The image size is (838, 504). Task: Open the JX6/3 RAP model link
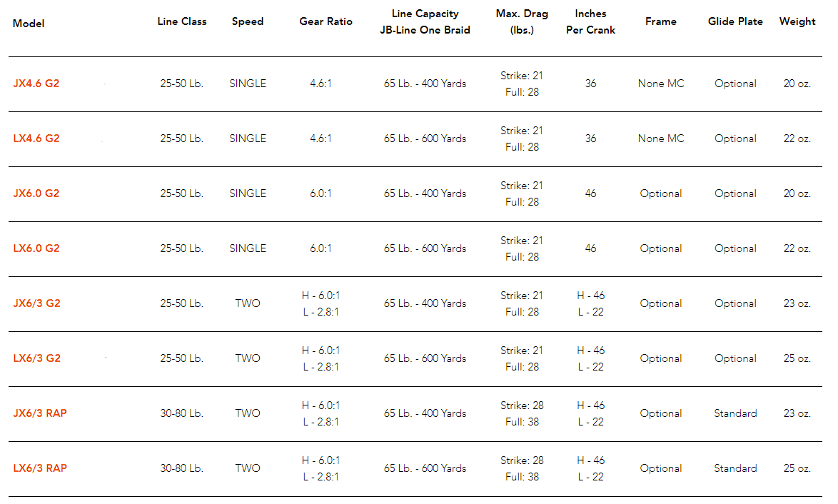40,413
